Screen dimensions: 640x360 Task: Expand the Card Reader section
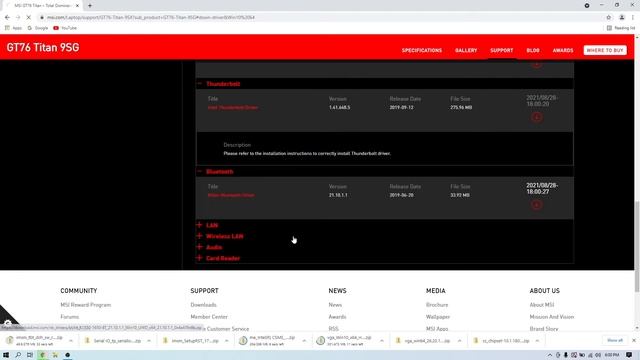pos(199,258)
